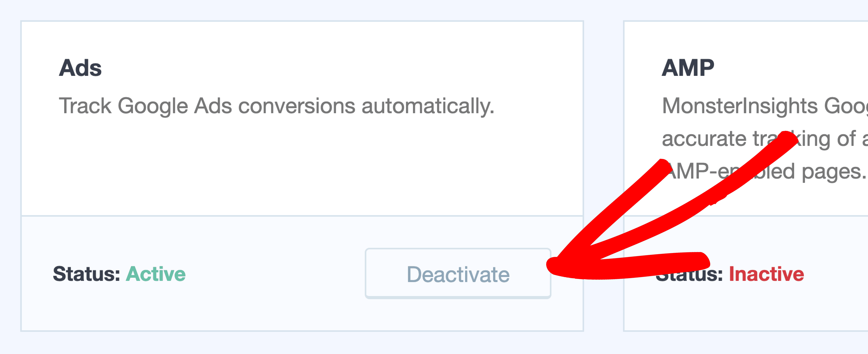
Task: Click the MonsterInsights word in AMP description
Action: click(x=740, y=106)
